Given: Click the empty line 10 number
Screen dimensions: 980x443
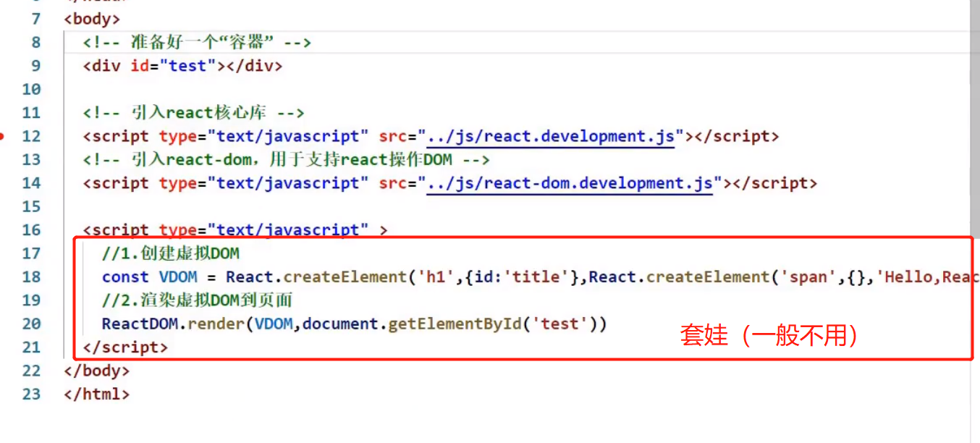Looking at the screenshot, I should (31, 90).
